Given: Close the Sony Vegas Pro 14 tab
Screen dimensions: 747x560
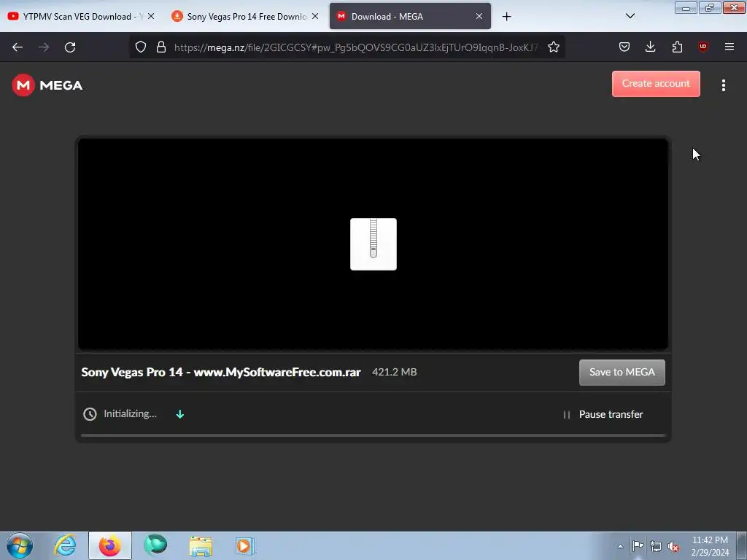Looking at the screenshot, I should pos(315,16).
